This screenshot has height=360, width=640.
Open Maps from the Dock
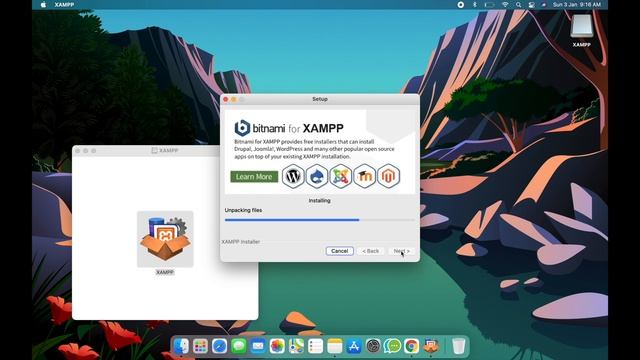tap(296, 346)
